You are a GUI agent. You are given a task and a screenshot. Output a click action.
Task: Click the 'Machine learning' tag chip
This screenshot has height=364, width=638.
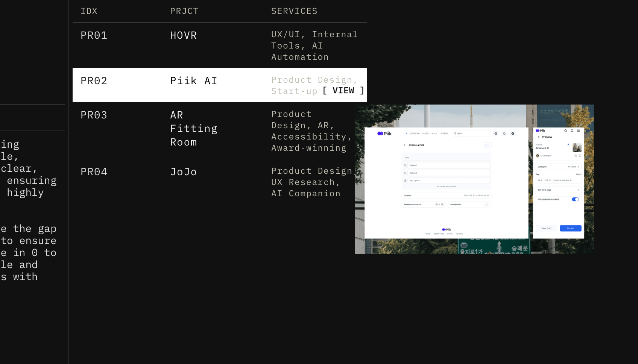click(562, 180)
